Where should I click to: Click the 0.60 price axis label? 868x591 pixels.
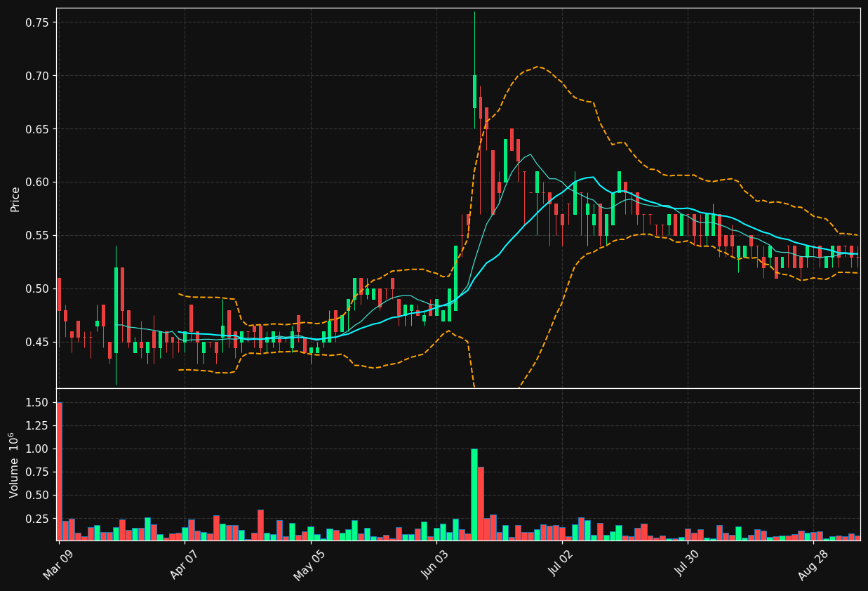37,182
